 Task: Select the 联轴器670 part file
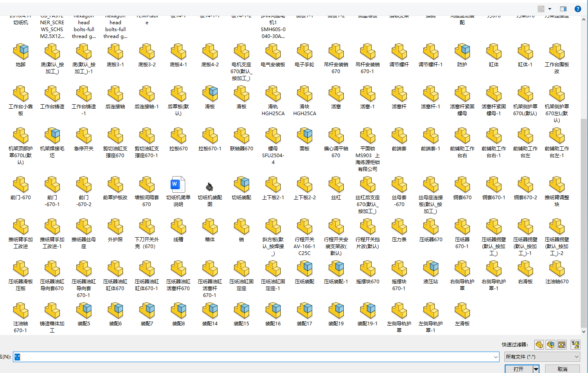(x=241, y=140)
